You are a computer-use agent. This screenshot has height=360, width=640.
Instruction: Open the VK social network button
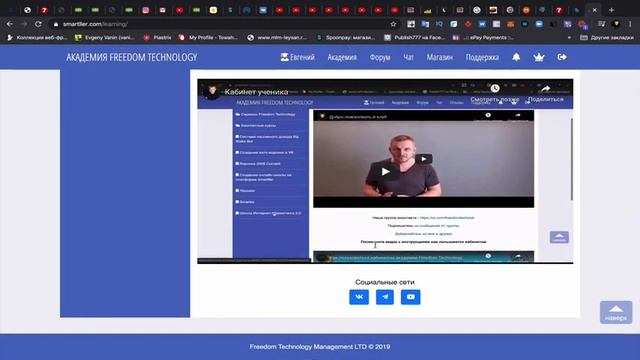point(359,297)
